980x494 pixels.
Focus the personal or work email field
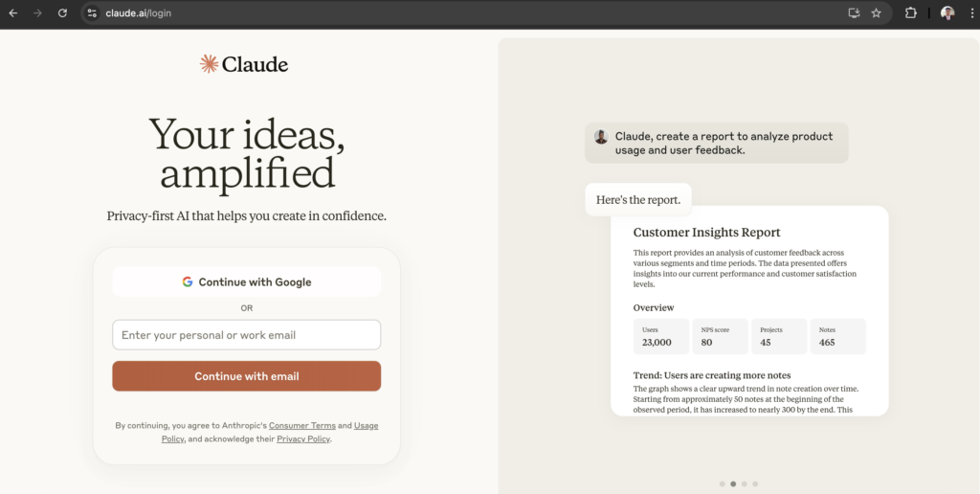pyautogui.click(x=246, y=335)
